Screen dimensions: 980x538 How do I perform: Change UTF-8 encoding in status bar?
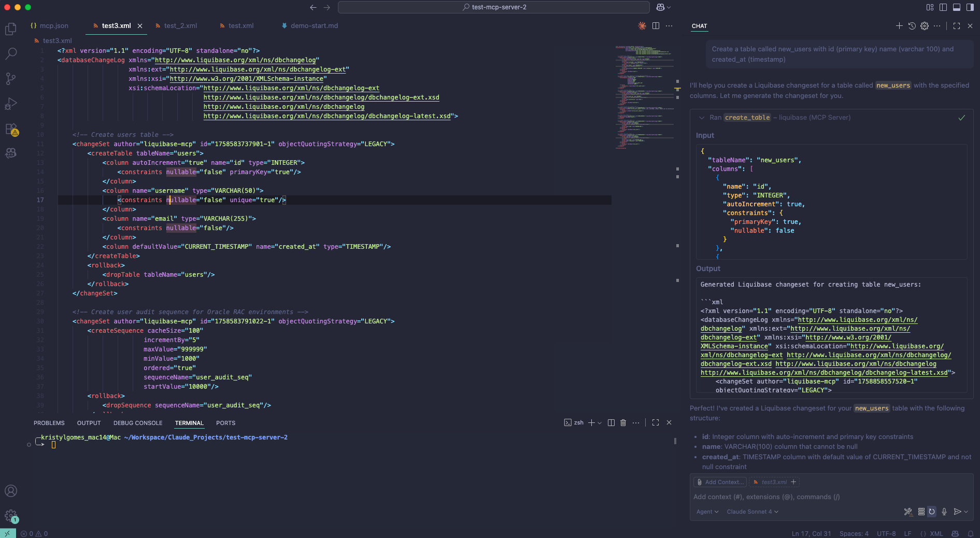pos(886,534)
